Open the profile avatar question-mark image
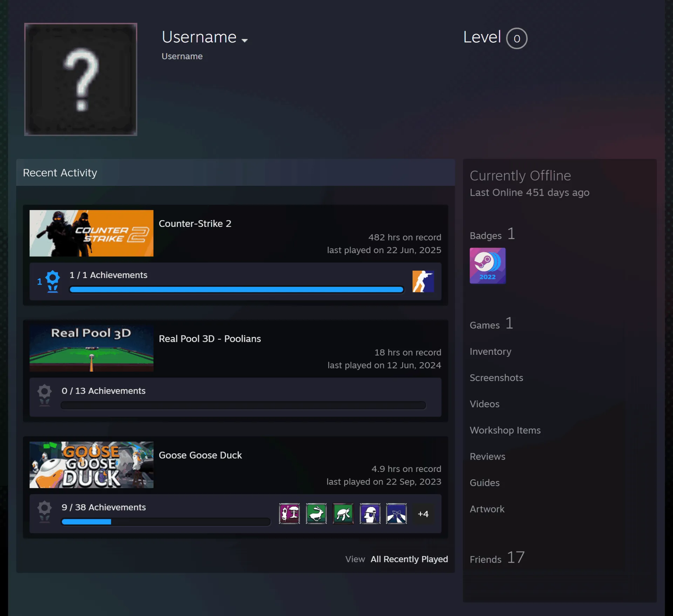The height and width of the screenshot is (616, 673). (81, 79)
